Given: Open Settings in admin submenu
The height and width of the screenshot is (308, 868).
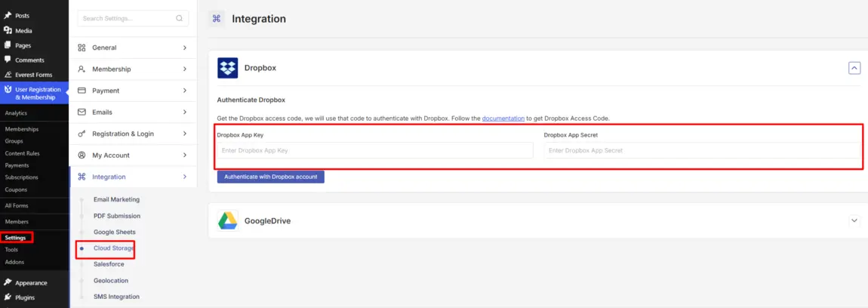Looking at the screenshot, I should tap(16, 238).
